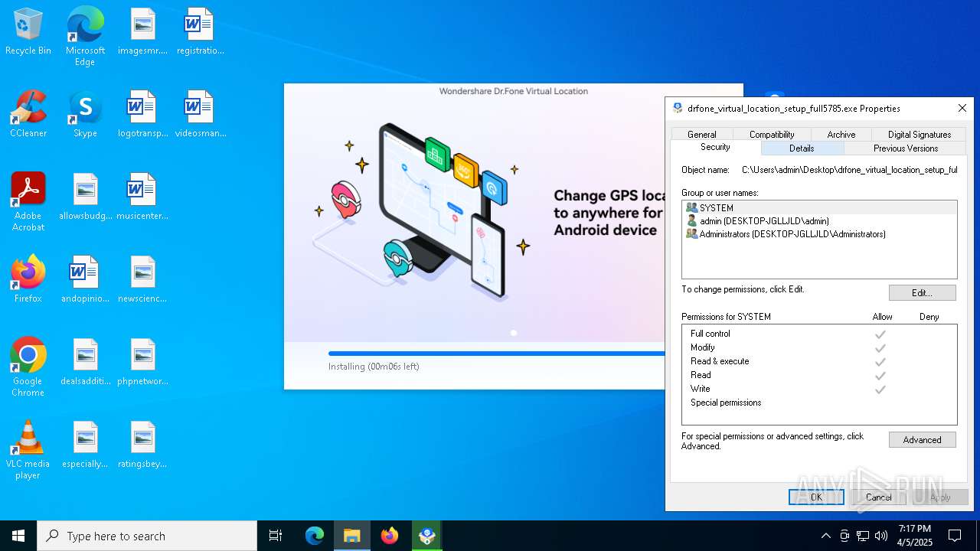Select the andopinio Word document icon
980x551 pixels.
(x=85, y=279)
